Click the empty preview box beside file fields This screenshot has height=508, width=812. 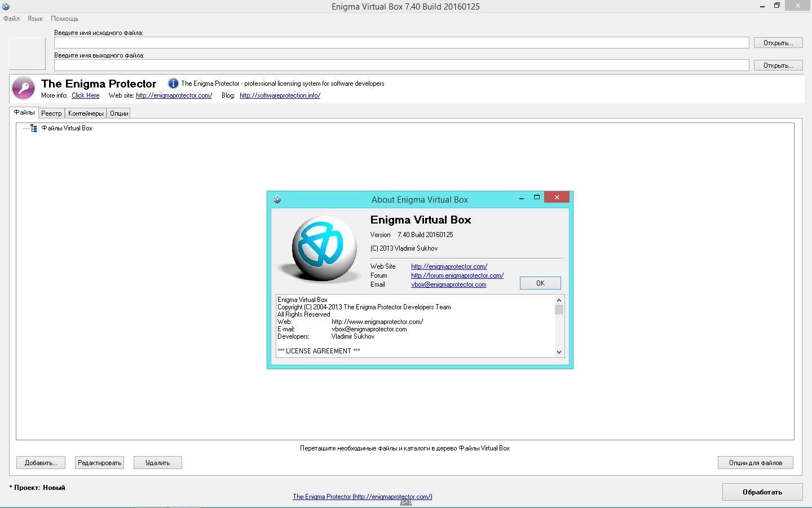[27, 54]
